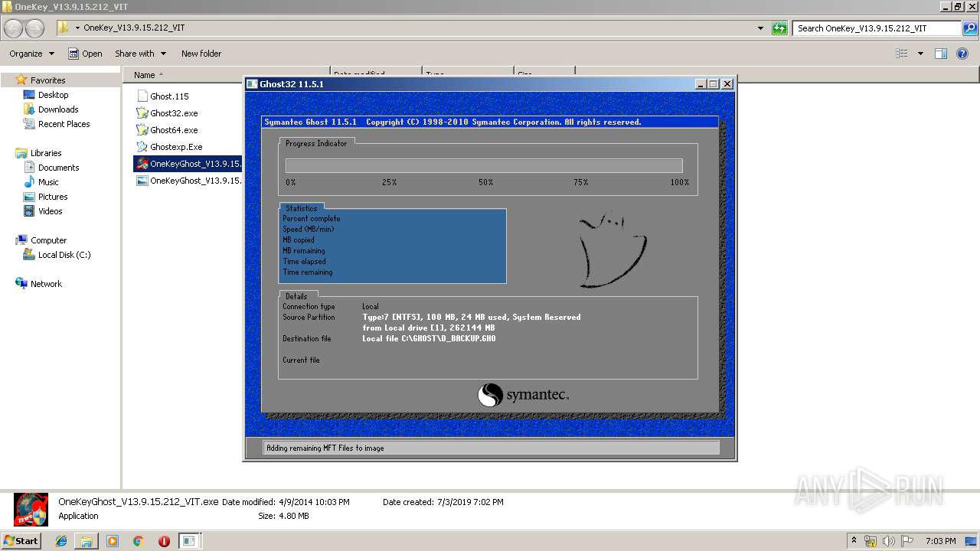The image size is (980, 551).
Task: Sort files by the Name column
Action: pyautogui.click(x=144, y=75)
